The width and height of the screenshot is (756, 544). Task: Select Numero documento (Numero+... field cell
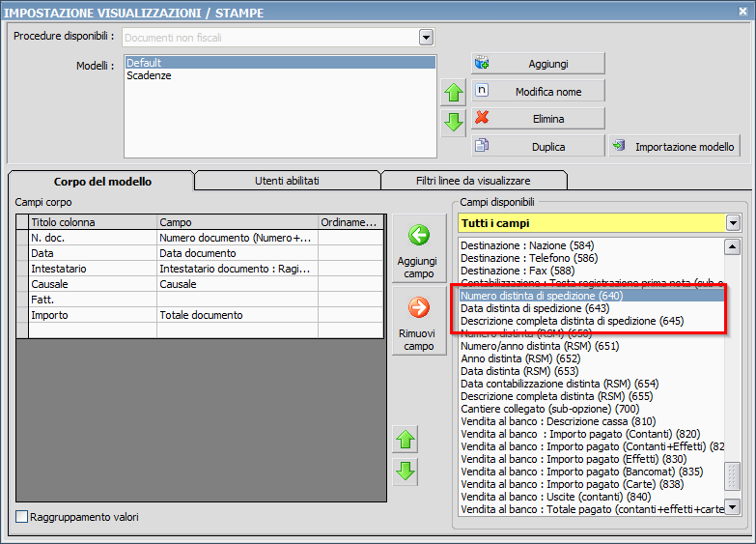point(238,238)
